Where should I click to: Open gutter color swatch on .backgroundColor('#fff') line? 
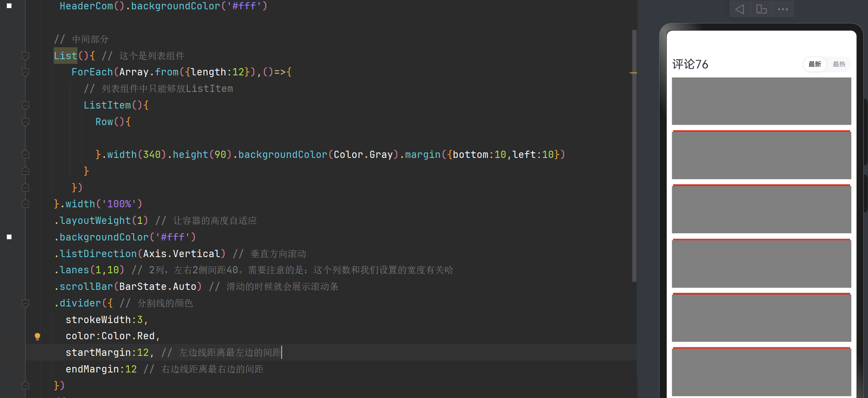(9, 237)
